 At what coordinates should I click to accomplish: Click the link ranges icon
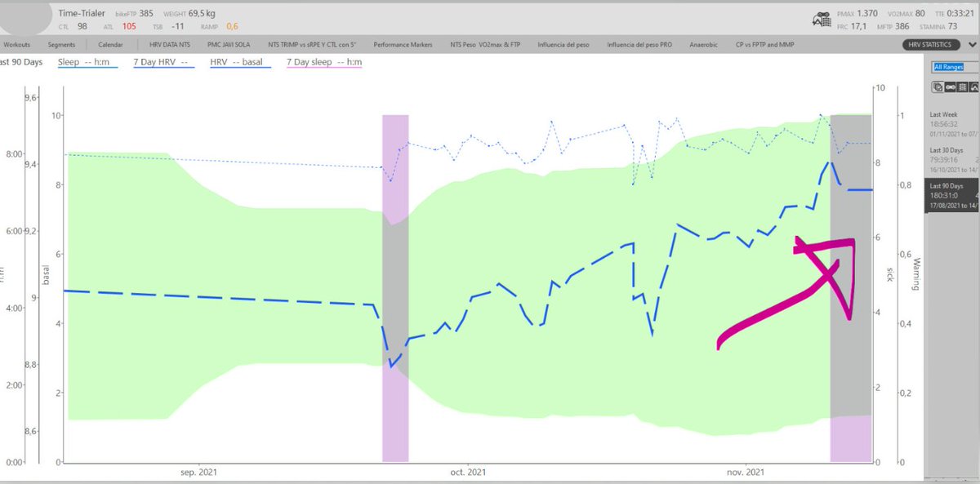click(951, 87)
